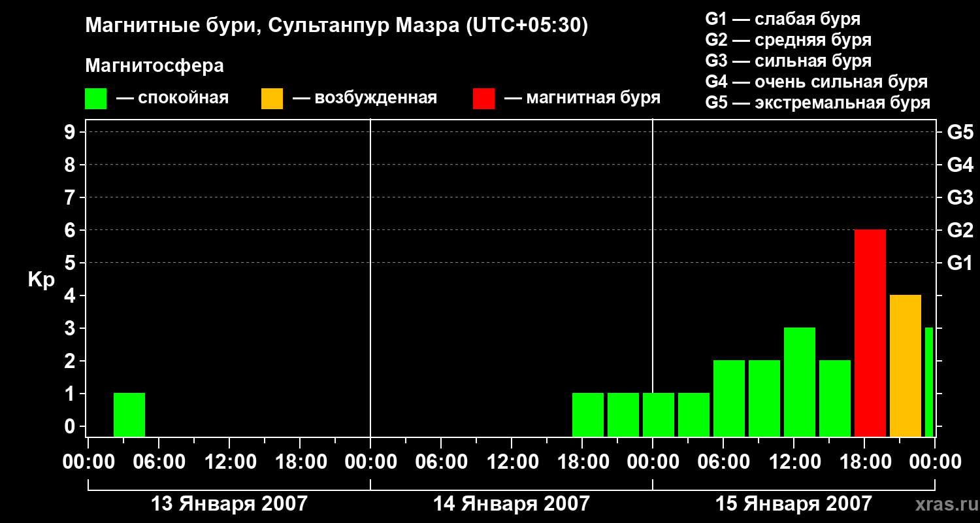Click the right-axis 'G3' label
This screenshot has width=980, height=523.
(960, 198)
